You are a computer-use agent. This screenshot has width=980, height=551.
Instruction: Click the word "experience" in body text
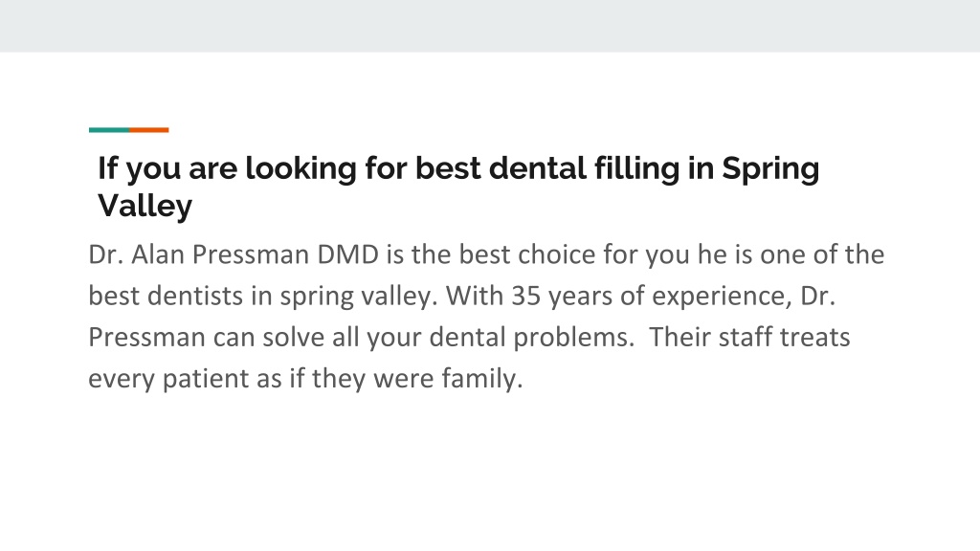pos(720,298)
